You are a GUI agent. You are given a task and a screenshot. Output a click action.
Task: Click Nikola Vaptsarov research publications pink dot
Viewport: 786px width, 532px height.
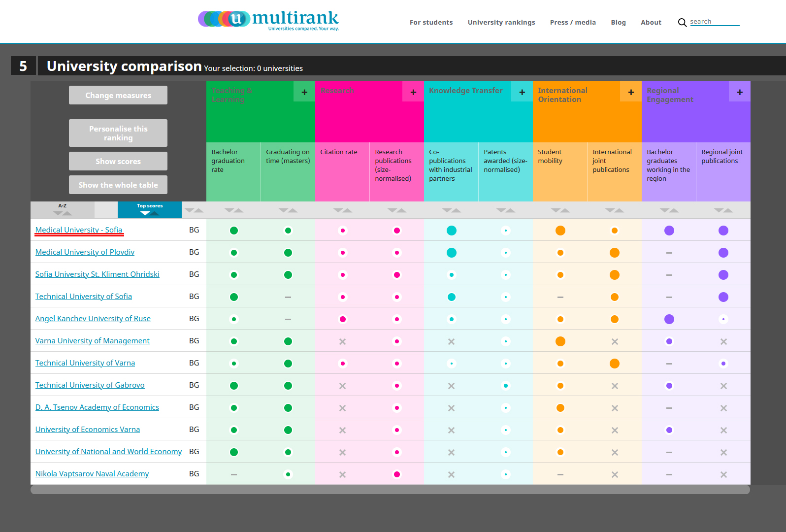[x=397, y=474]
